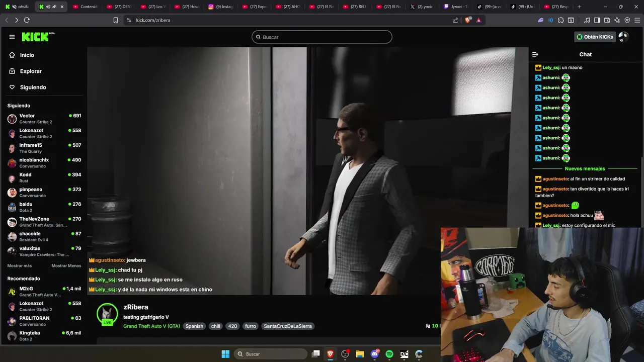Go back in browser
Image resolution: width=644 pixels, height=362 pixels.
pos(7,20)
